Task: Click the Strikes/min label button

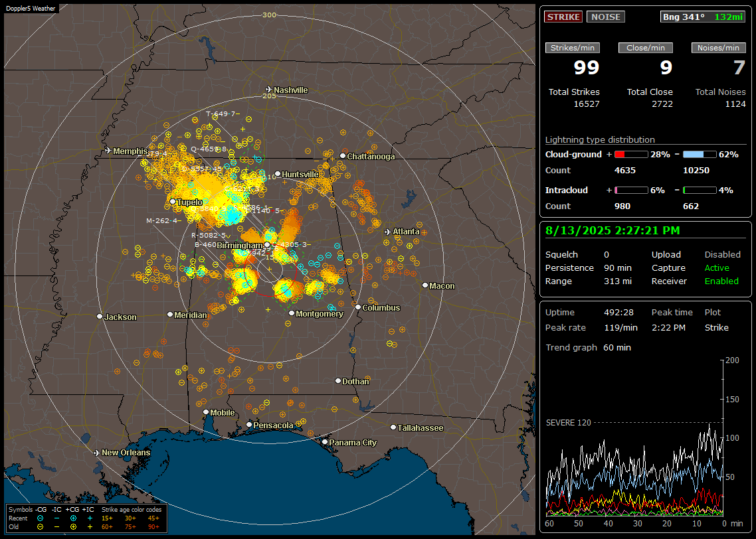Action: [572, 48]
